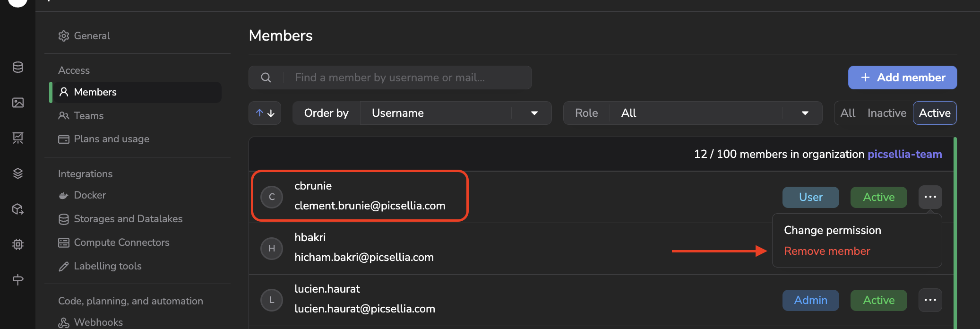The image size is (980, 329).
Task: Click the Add member button
Action: click(x=903, y=78)
